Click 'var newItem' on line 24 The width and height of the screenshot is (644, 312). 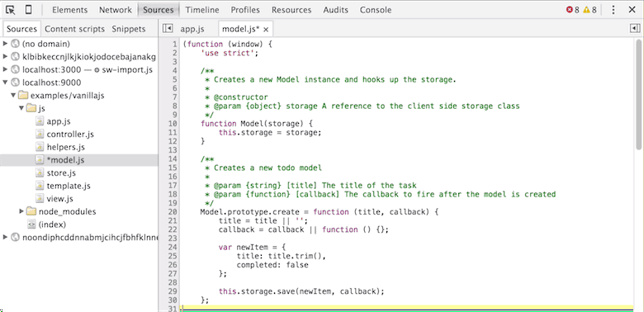(x=243, y=247)
